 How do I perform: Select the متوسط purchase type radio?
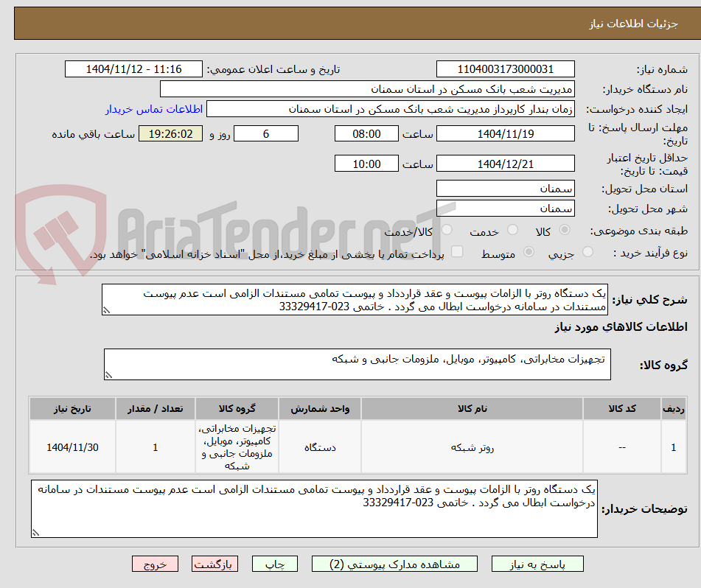coord(529,252)
